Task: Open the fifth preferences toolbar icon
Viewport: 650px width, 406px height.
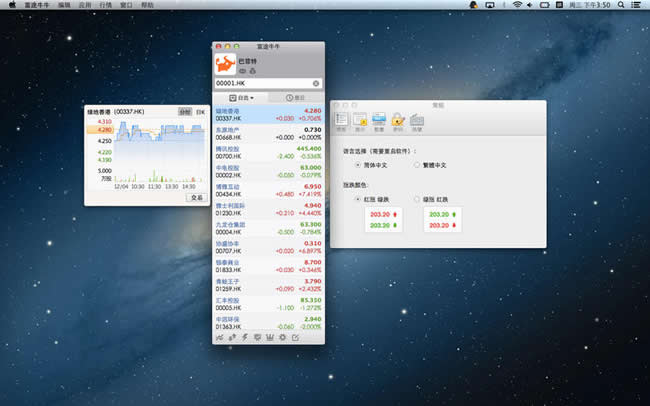Action: [417, 122]
